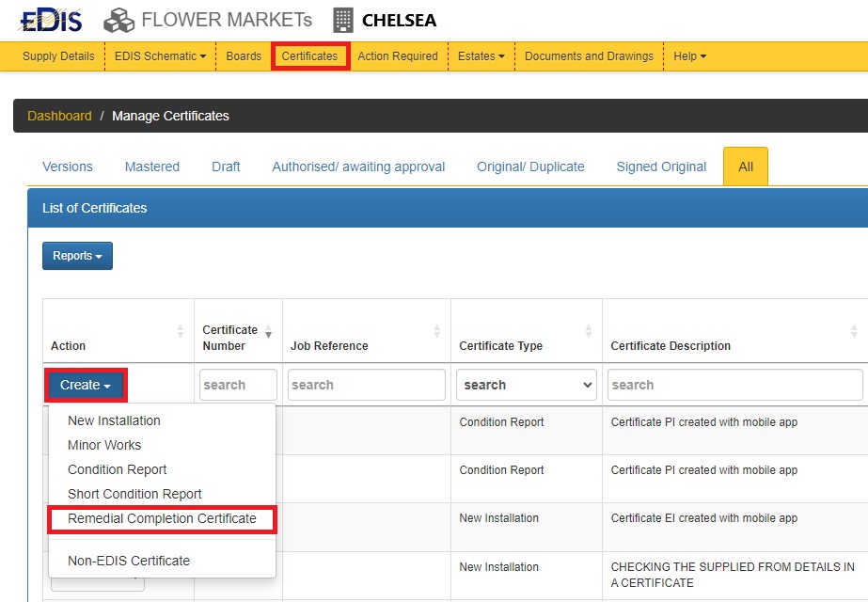Choose Non-EDIS Certificate option
Image resolution: width=868 pixels, height=602 pixels.
(x=129, y=561)
